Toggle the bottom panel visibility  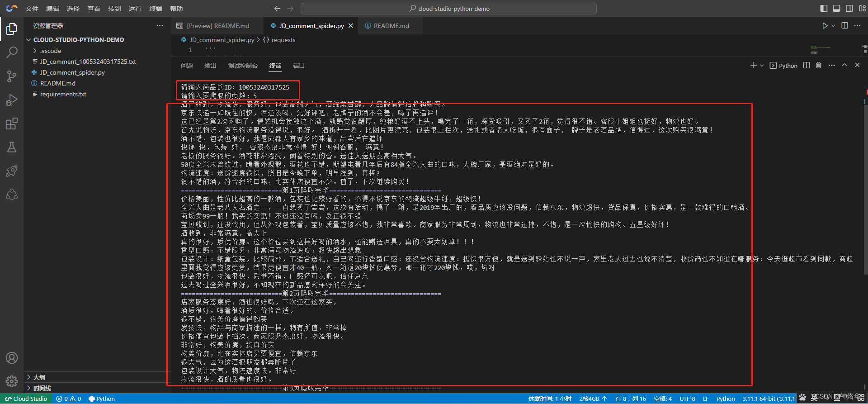837,9
